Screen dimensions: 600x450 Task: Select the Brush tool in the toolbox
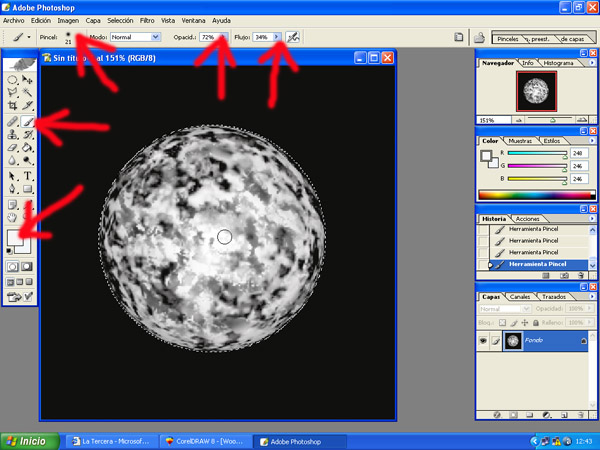point(27,122)
